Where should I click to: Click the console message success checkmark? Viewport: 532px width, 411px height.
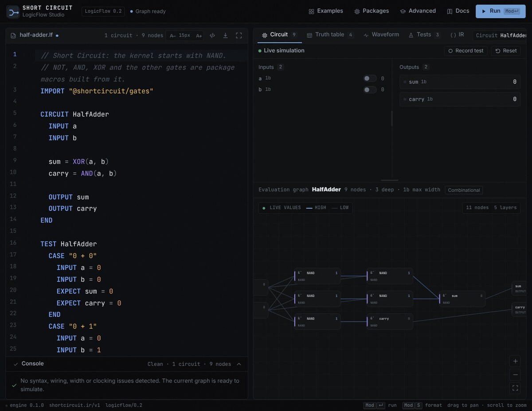coord(14,385)
